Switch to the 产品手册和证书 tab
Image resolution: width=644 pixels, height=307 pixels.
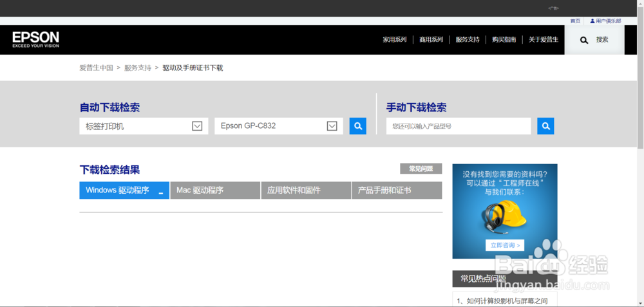tap(397, 191)
